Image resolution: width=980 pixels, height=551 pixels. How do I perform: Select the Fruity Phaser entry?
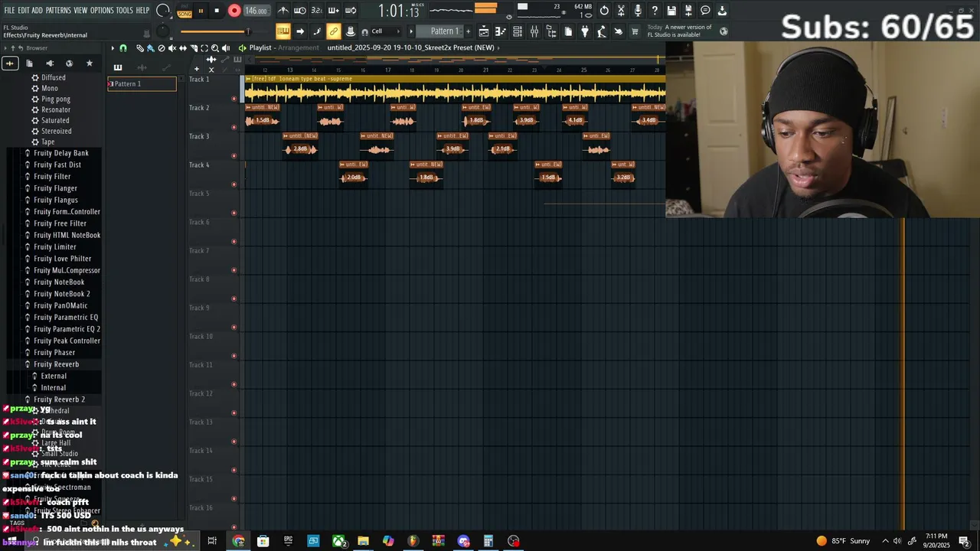coord(54,353)
